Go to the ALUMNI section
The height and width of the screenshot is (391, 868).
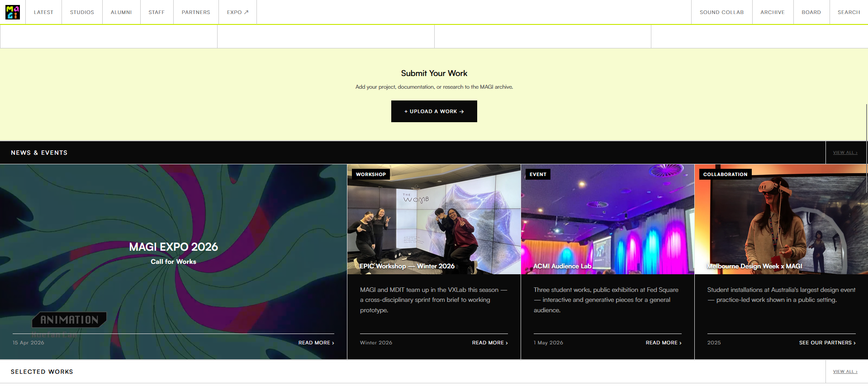coord(121,12)
